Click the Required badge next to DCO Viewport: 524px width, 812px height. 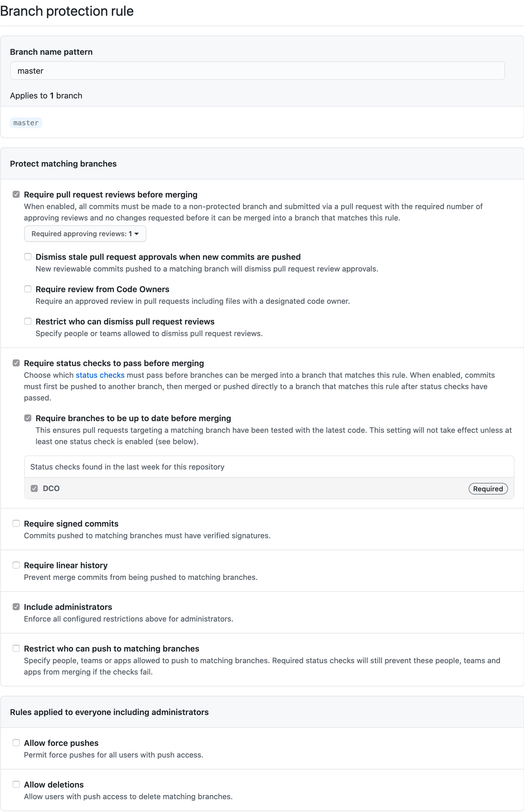[x=488, y=489]
